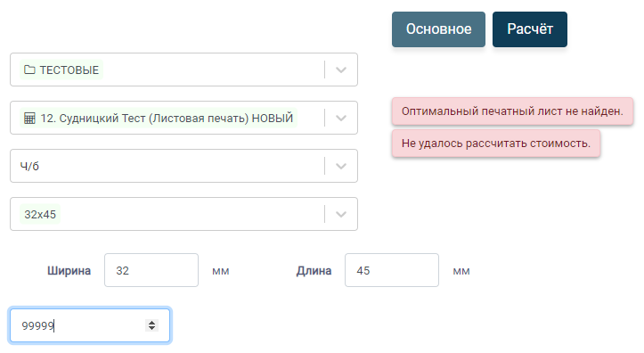The image size is (644, 353).
Task: Click the folder icon next to ТЕСТОВЫЕ
Action: (x=29, y=70)
